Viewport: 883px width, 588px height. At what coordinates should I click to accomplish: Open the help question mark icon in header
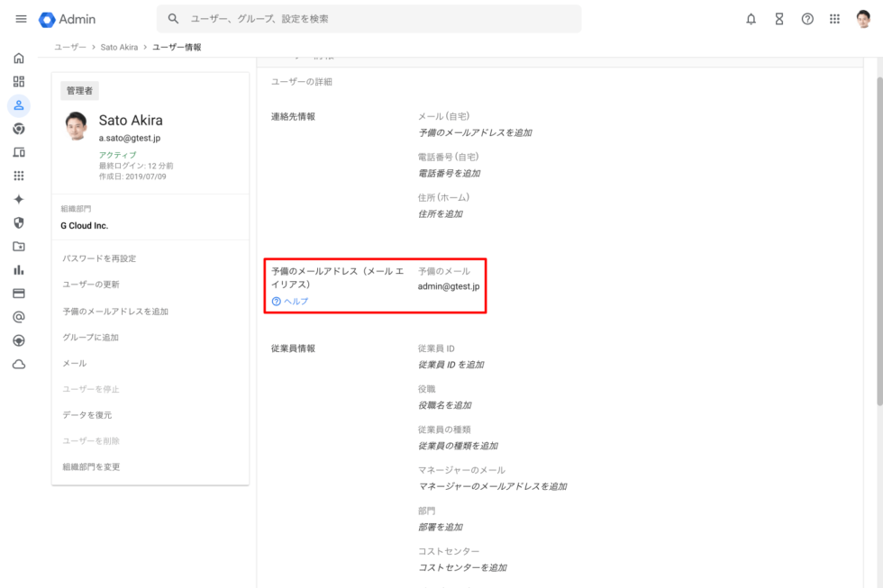click(x=807, y=19)
